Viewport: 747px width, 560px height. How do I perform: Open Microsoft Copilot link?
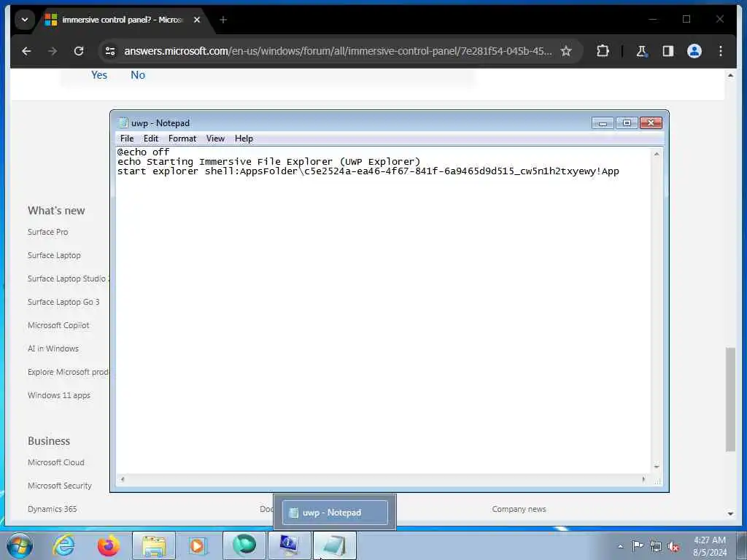pyautogui.click(x=58, y=325)
